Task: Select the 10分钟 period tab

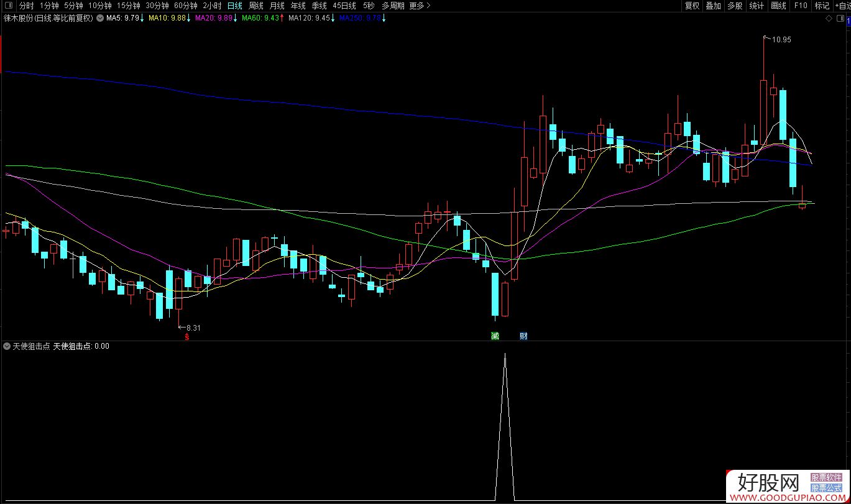Action: [x=99, y=6]
